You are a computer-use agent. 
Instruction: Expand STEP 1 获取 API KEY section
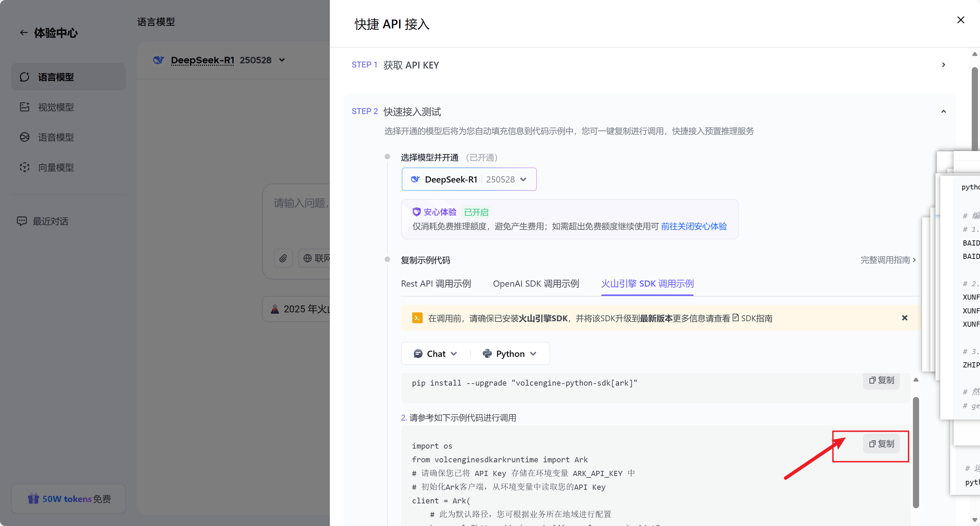tap(943, 65)
